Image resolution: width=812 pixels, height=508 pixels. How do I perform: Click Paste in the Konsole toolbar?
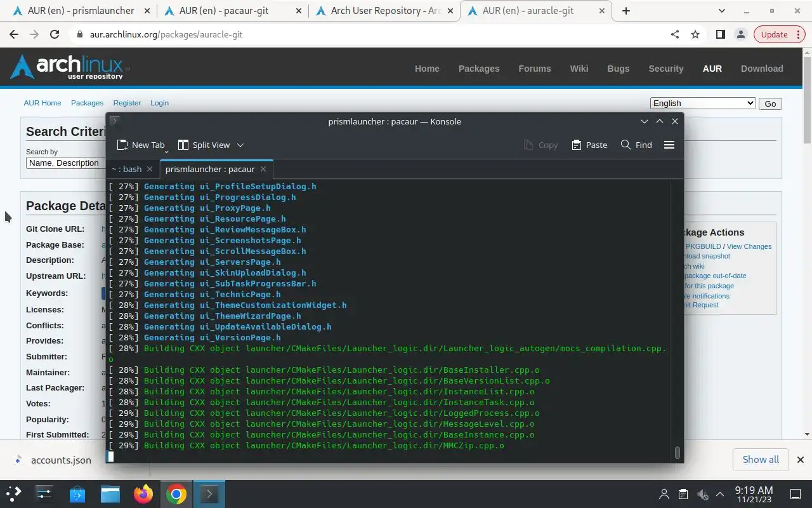(589, 145)
